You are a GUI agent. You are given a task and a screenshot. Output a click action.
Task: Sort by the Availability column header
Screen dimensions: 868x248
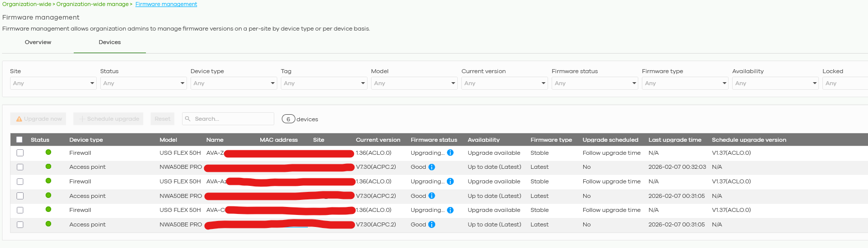pyautogui.click(x=484, y=140)
